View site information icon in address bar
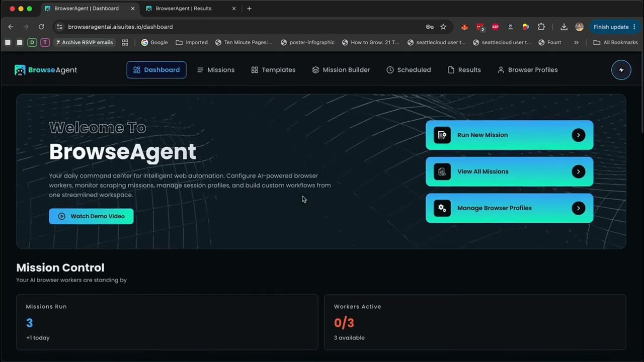Screen dimensions: 644x362 tap(59, 27)
